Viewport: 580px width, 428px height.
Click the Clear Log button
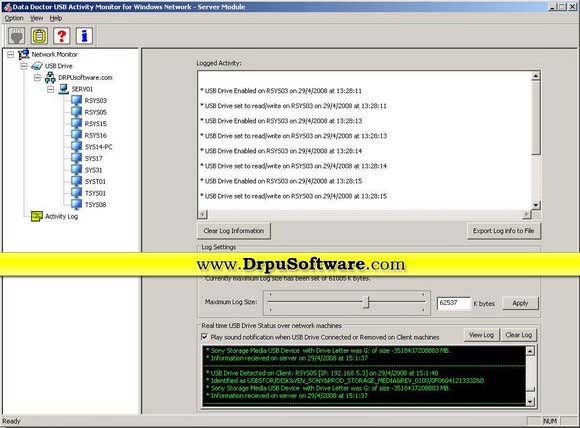519,335
